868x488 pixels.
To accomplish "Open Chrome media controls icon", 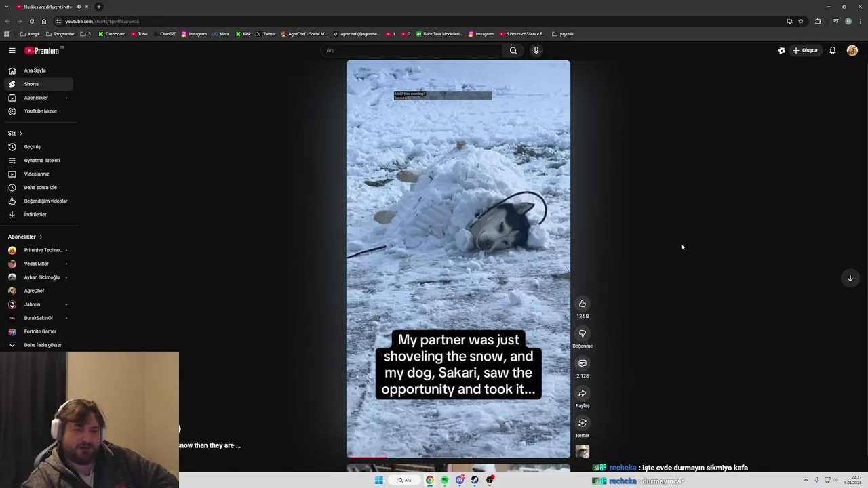I will [x=835, y=21].
